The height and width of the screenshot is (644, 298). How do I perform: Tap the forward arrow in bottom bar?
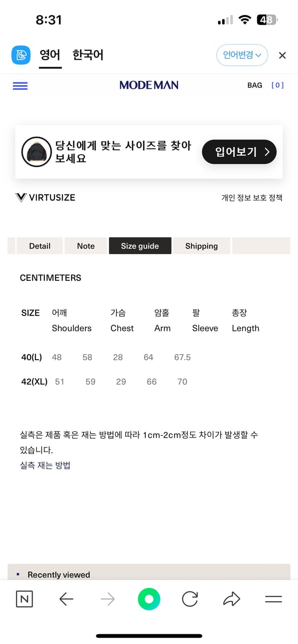tap(108, 599)
